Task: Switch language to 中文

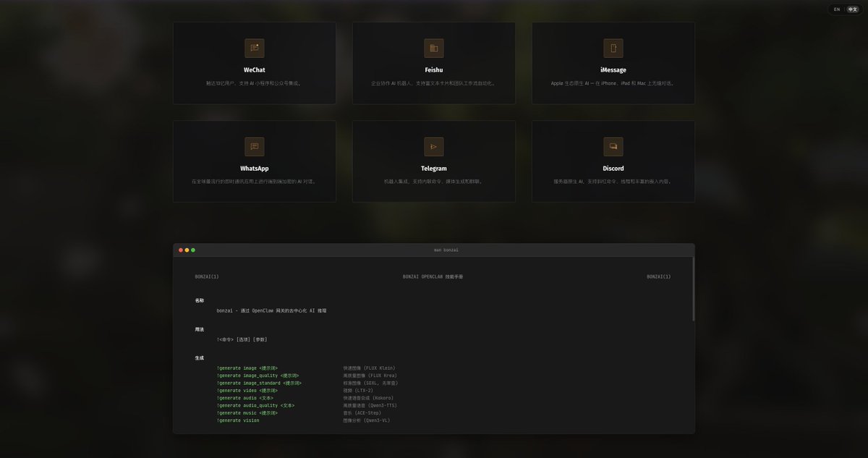Action: pos(852,9)
